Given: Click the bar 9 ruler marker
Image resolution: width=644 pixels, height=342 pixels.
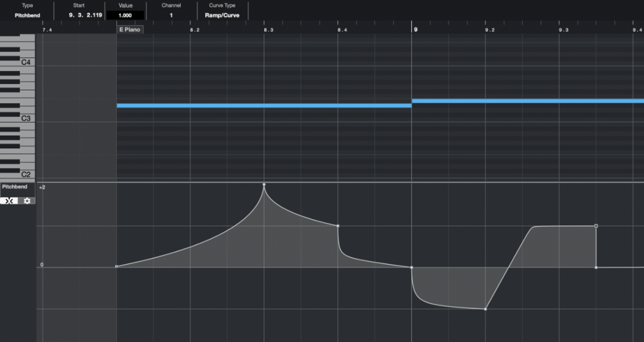Looking at the screenshot, I should [x=415, y=29].
